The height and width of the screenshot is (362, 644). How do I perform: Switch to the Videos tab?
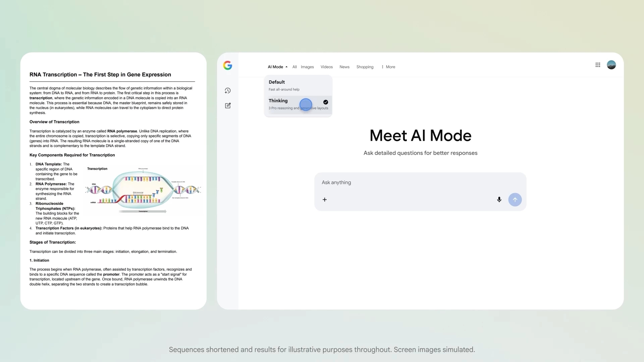(x=326, y=67)
